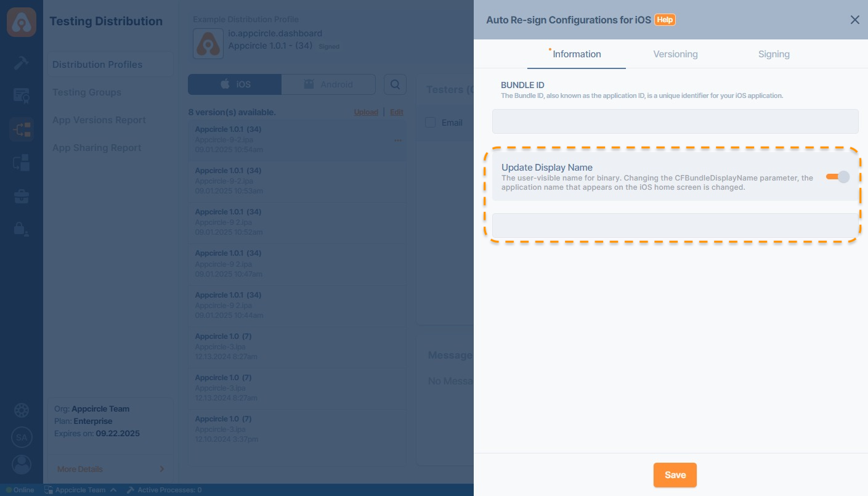Viewport: 868px width, 496px height.
Task: Open the lock security icon in sidebar
Action: coord(22,229)
